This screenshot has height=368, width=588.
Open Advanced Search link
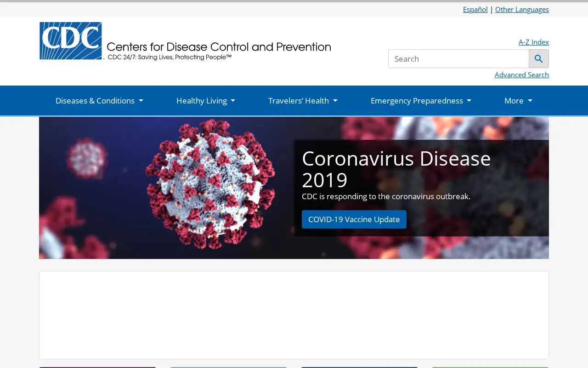(522, 75)
